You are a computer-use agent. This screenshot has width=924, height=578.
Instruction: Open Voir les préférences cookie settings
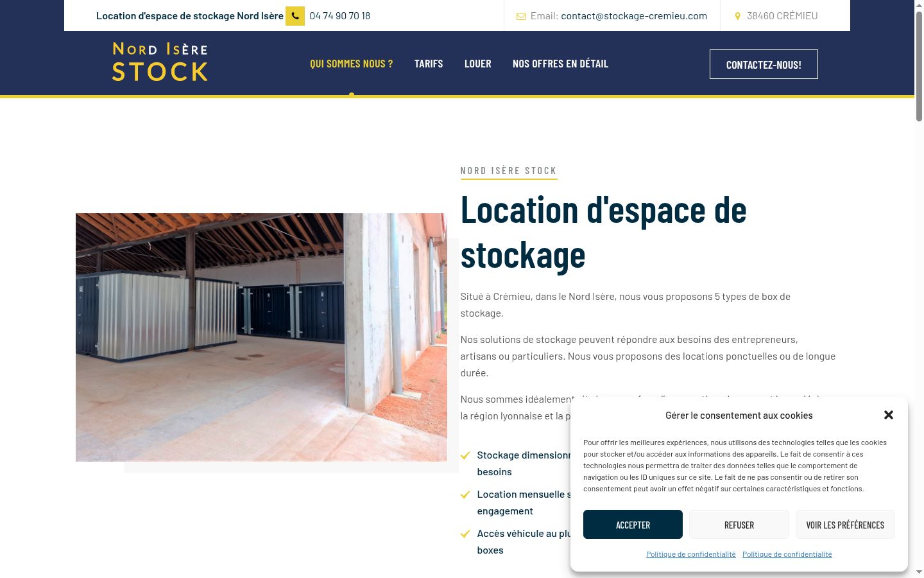click(845, 525)
